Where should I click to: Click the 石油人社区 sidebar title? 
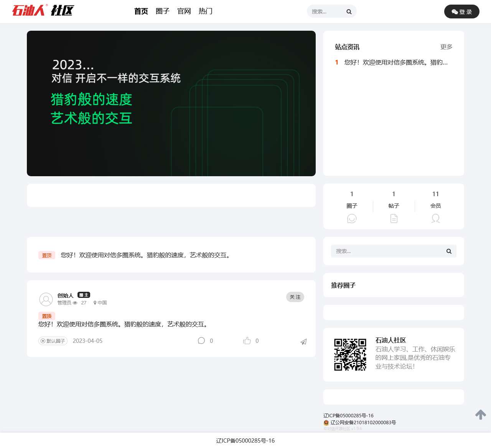tap(390, 340)
